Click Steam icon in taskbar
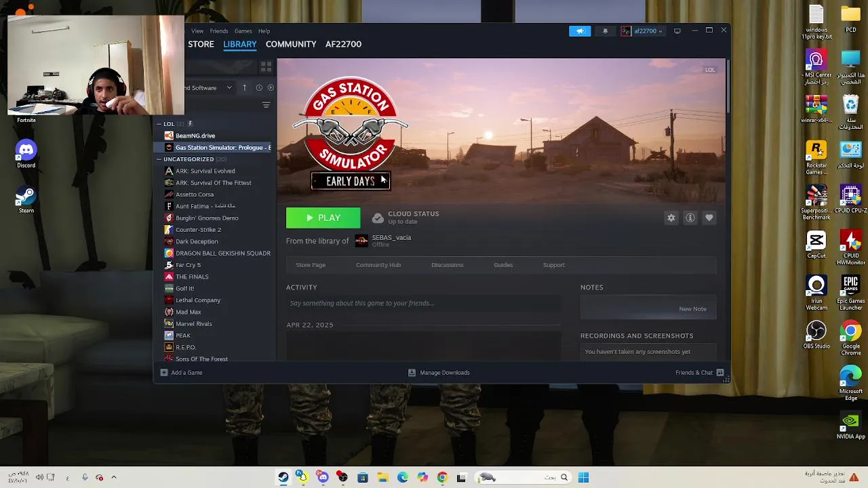 (283, 478)
